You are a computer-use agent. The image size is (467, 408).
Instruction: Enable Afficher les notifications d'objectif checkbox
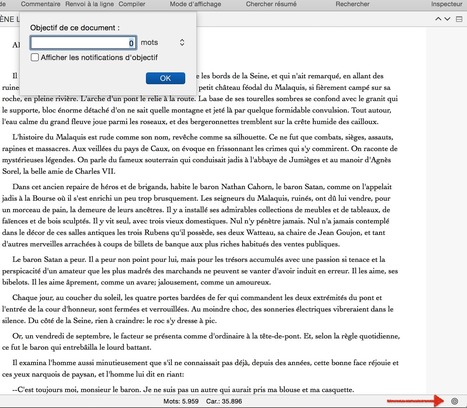coord(35,57)
